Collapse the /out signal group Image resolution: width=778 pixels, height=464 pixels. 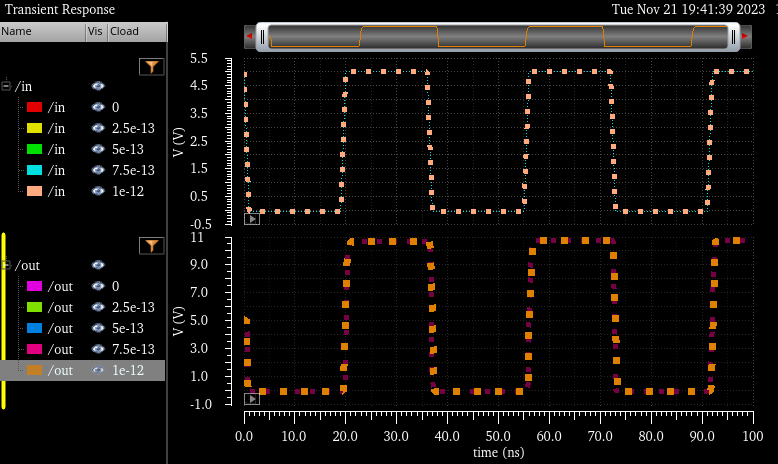[6, 265]
